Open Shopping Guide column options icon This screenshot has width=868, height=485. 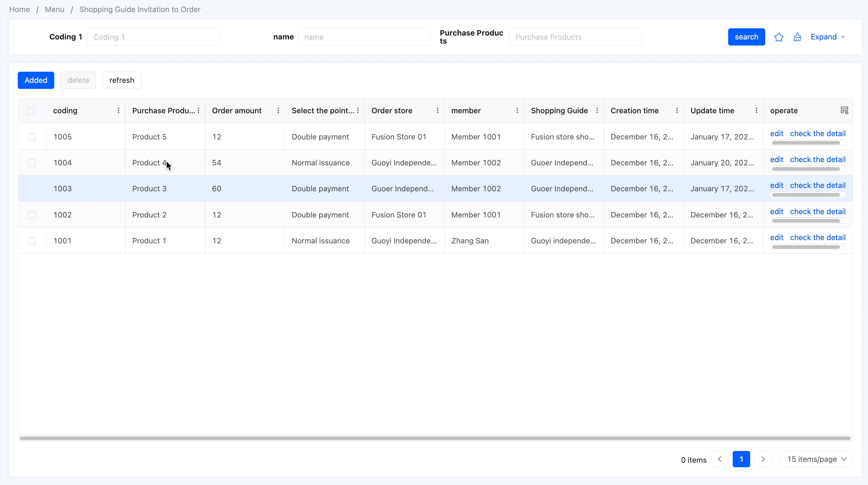597,111
